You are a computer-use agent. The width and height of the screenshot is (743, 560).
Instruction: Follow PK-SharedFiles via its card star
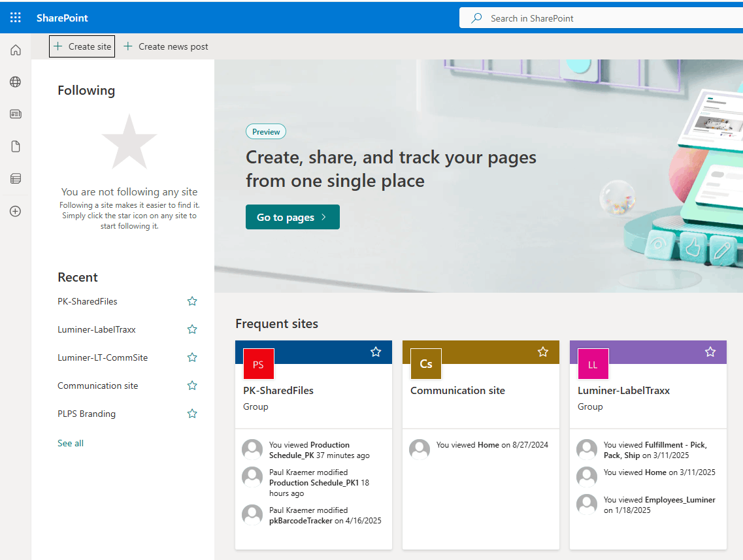[376, 352]
